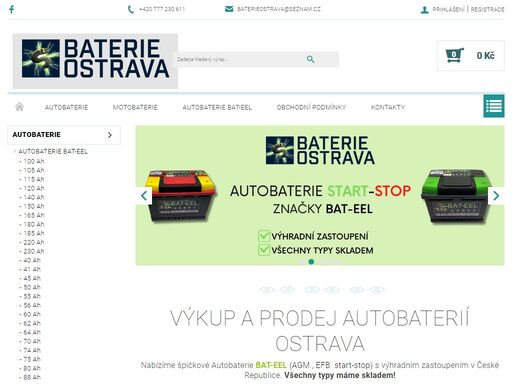Select 60 Ah category
Image resolution: width=512 pixels, height=384 pixels.
[x=32, y=314]
